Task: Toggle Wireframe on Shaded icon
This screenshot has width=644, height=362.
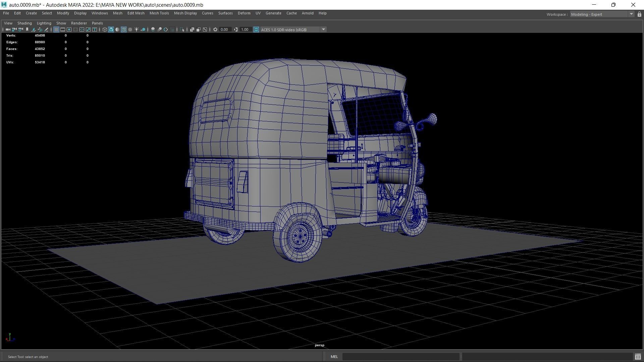Action: (x=124, y=29)
